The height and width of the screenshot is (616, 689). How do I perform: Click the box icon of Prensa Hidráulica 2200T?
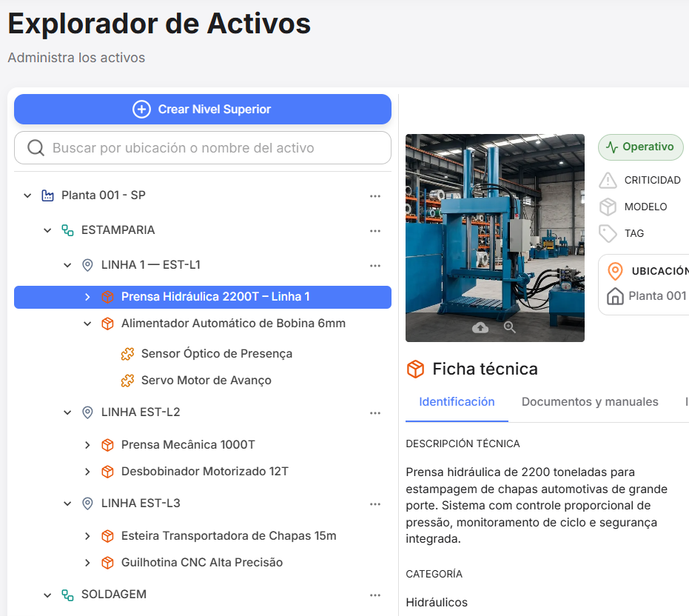point(107,297)
